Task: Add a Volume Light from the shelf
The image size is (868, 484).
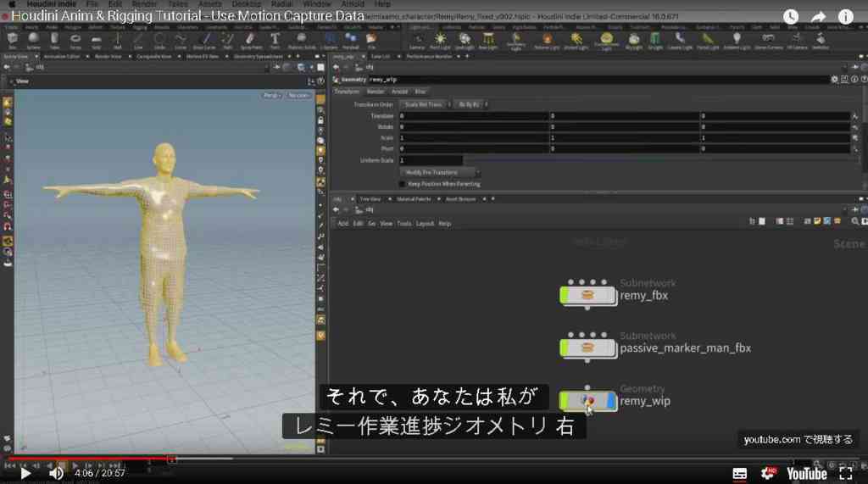Action: click(x=547, y=40)
